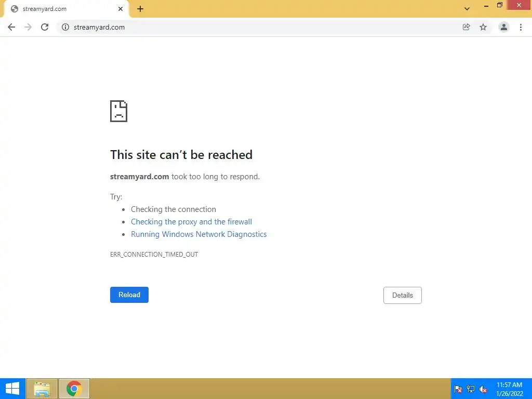Viewport: 532px width, 399px height.
Task: Restore down the Chrome window
Action: 499,5
